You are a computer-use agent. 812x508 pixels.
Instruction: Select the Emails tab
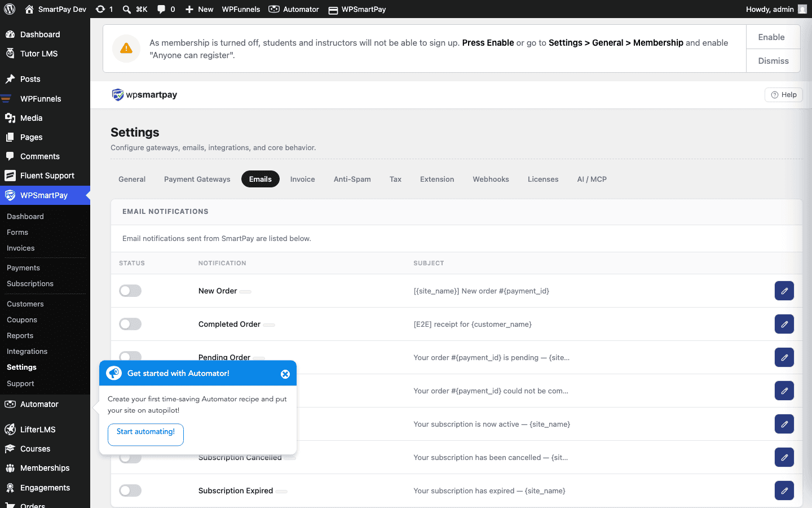[x=261, y=179]
